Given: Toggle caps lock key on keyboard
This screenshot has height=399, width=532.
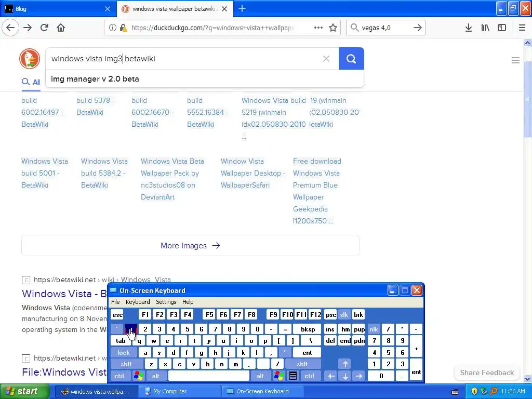Looking at the screenshot, I should [124, 353].
